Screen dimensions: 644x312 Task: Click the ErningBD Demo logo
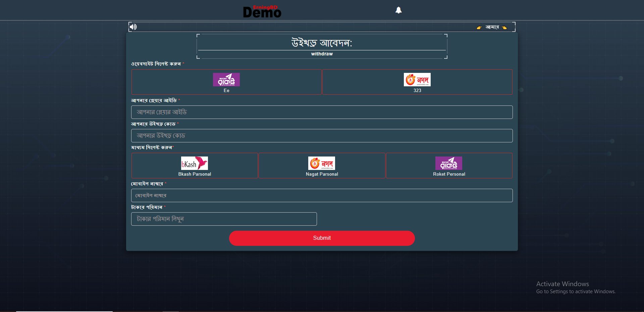click(x=262, y=12)
